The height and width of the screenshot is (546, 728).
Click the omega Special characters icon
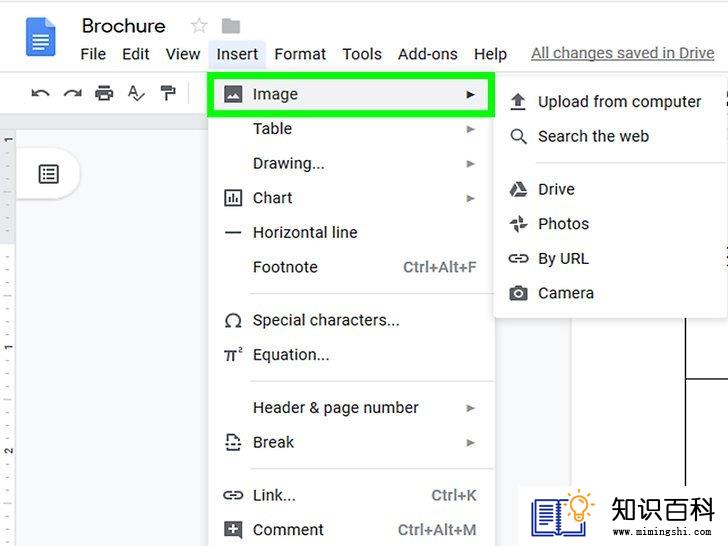233,320
